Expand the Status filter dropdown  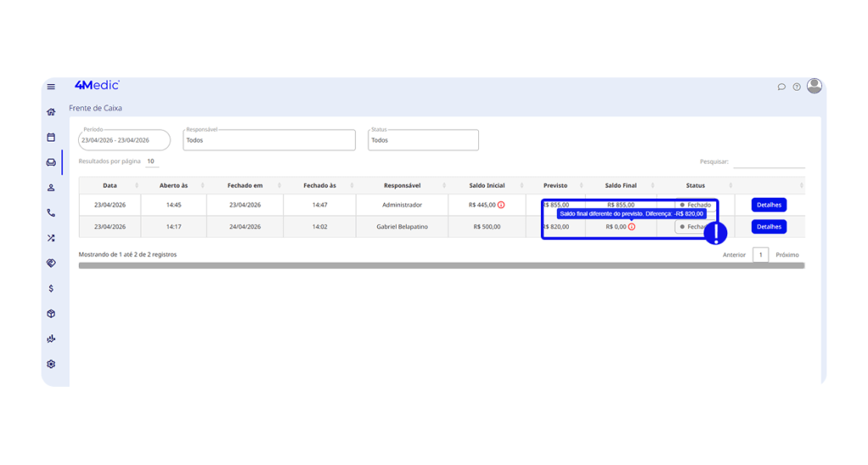423,140
